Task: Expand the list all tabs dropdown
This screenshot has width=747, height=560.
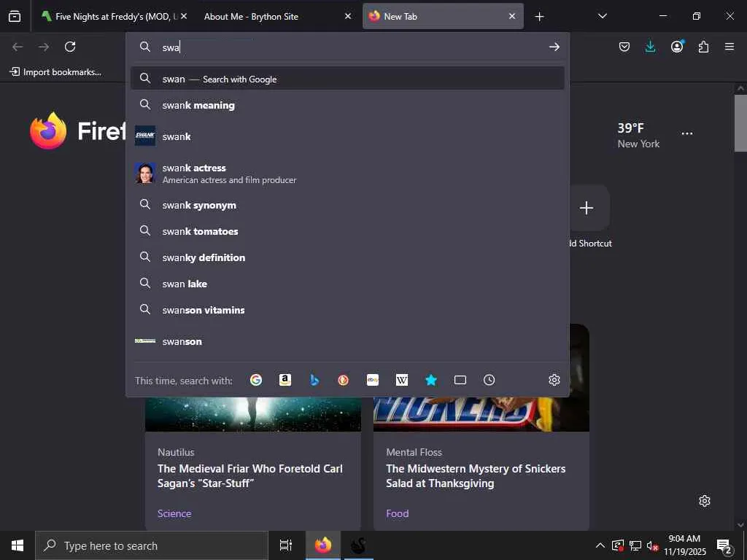Action: pos(602,16)
